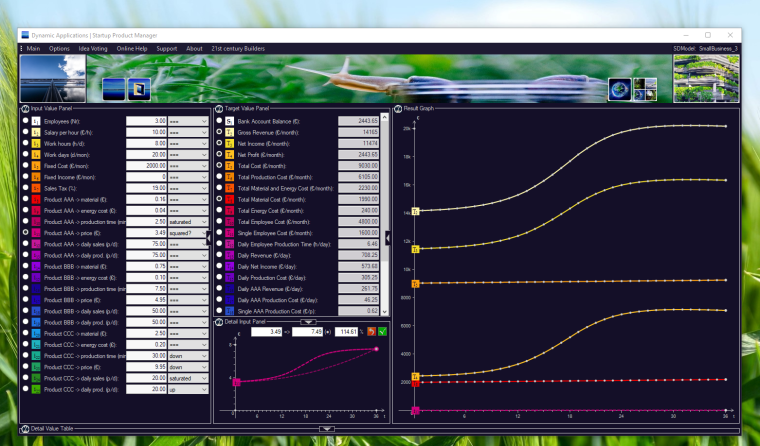Click the photo collage icon beside the globe
Viewport: 760px width, 446px height.
point(645,89)
